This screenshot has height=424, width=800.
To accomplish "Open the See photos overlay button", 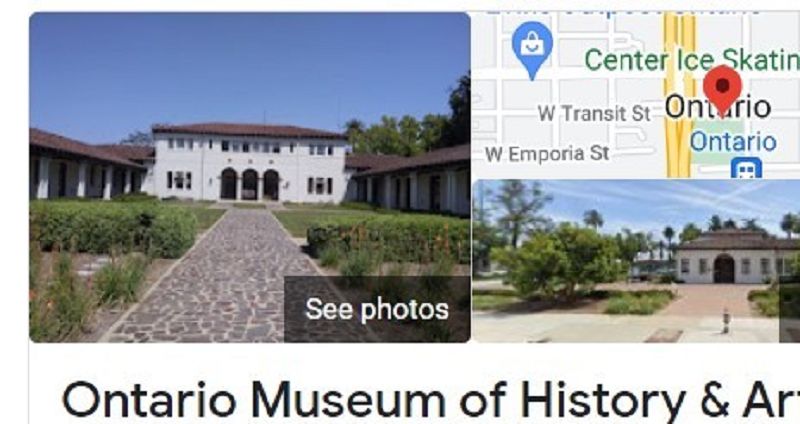I will (x=377, y=309).
